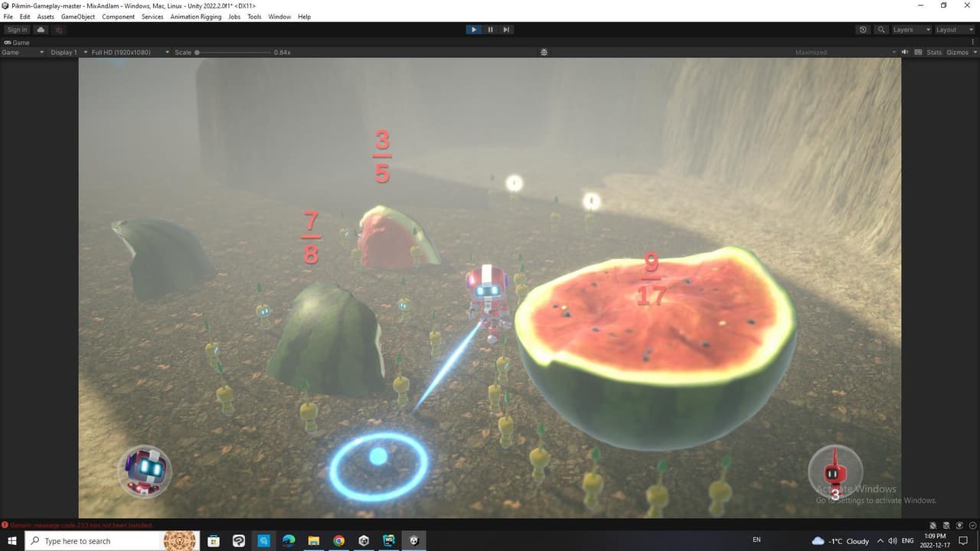Click the red error icon in status bar
The image size is (980, 551).
[5, 525]
